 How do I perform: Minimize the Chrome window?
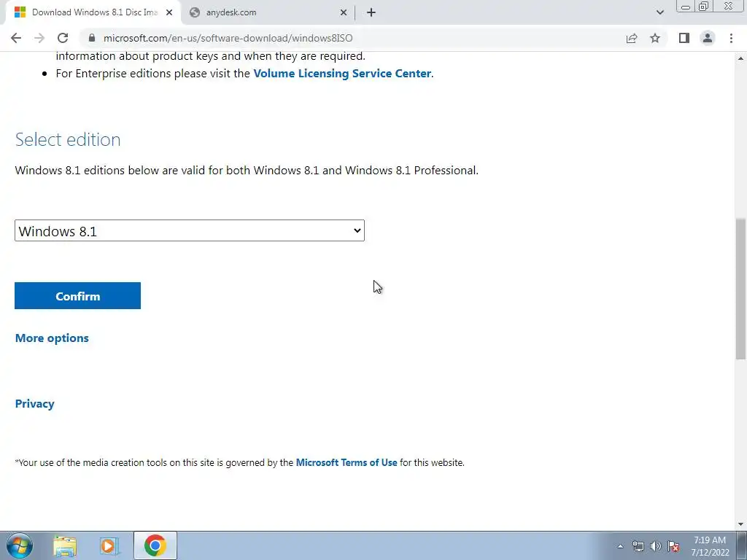pyautogui.click(x=686, y=7)
